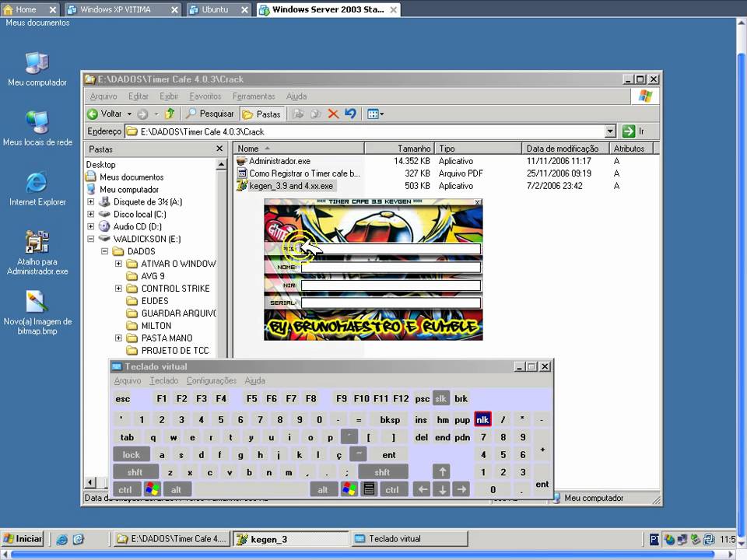The height and width of the screenshot is (560, 747).
Task: Close the Pastas folder panel
Action: point(219,149)
